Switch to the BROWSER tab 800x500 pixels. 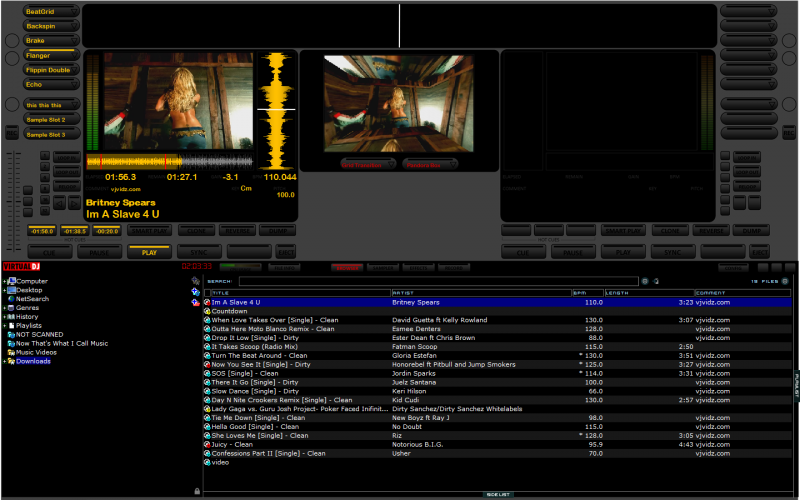347,267
